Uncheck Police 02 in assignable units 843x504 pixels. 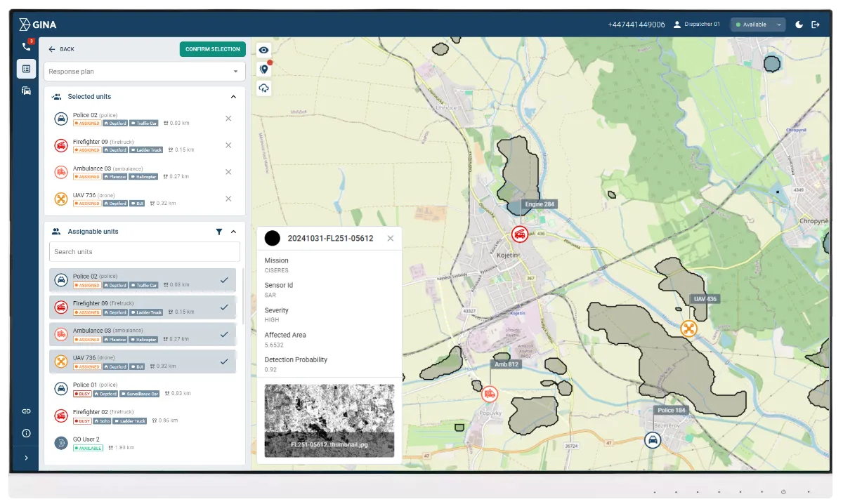(224, 279)
